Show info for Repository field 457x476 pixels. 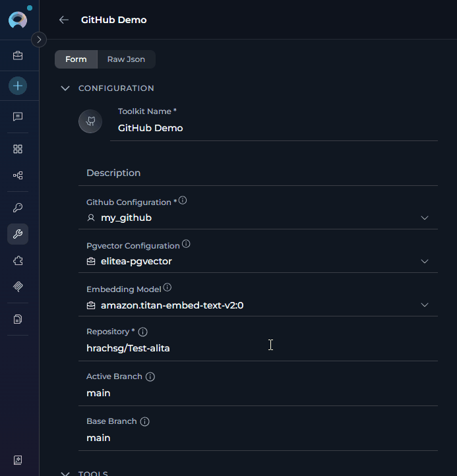[x=142, y=332]
